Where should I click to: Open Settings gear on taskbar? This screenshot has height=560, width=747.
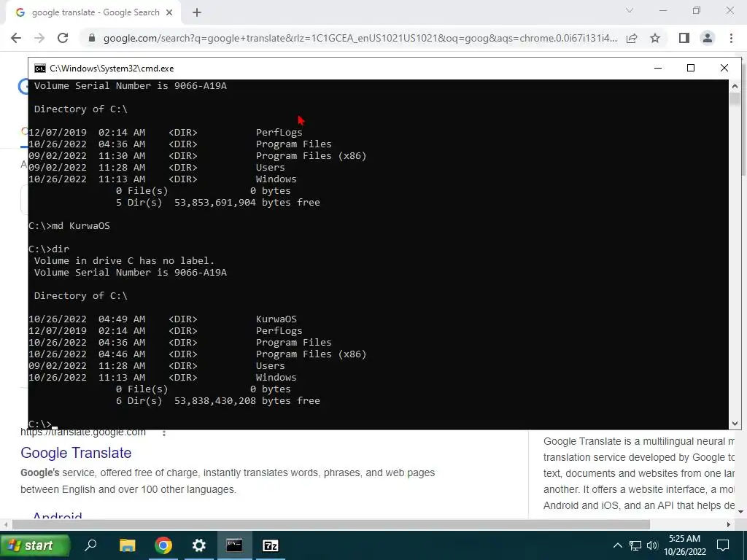pos(198,545)
